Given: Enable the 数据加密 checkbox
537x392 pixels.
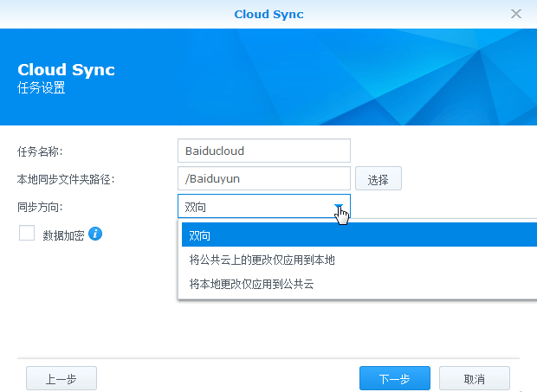Looking at the screenshot, I should click(x=27, y=234).
